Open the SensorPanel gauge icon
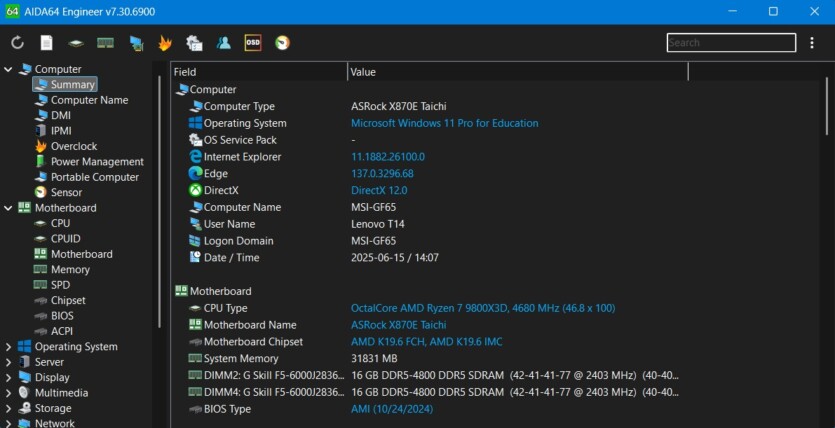 coord(282,43)
